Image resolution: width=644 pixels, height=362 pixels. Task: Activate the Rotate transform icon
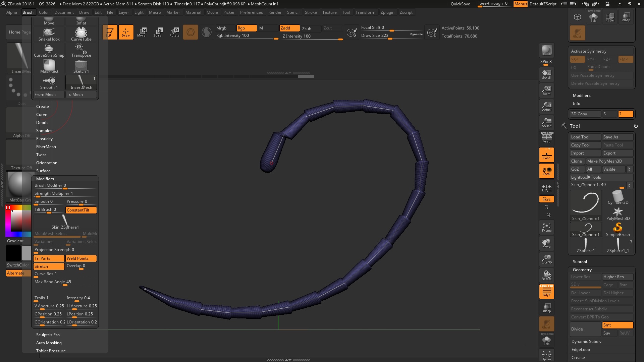click(x=174, y=32)
